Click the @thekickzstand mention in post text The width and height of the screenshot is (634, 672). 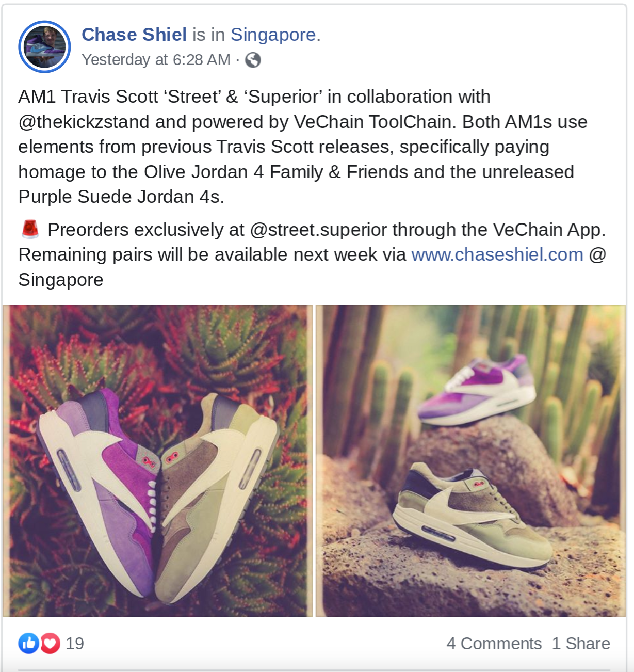(x=84, y=122)
